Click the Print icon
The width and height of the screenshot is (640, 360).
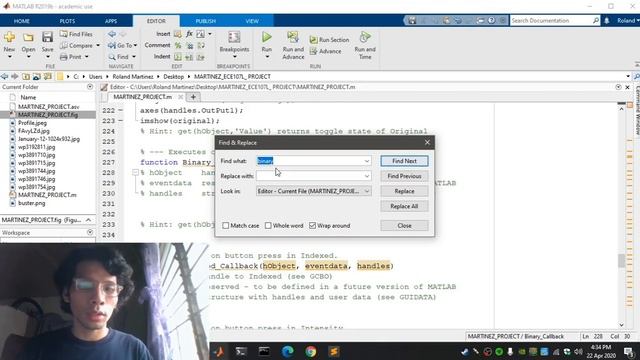click(x=64, y=57)
